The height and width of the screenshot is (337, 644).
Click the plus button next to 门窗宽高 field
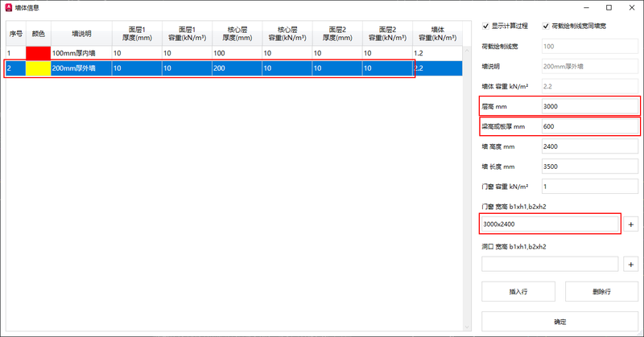(x=631, y=224)
